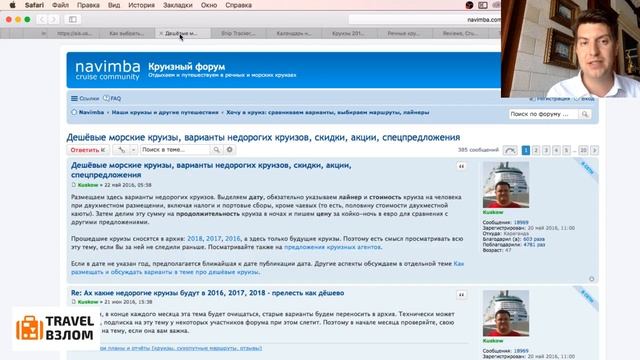Go back with Safari's back arrow
640x360 pixels.
click(42, 19)
